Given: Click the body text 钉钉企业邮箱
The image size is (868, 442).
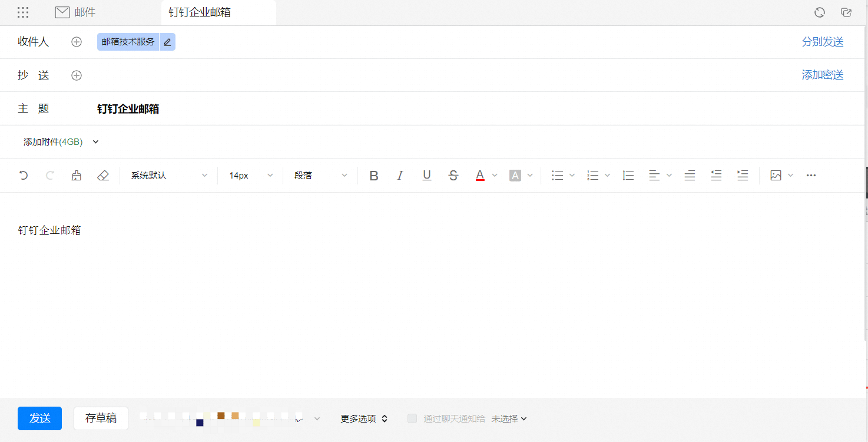Looking at the screenshot, I should coord(49,230).
